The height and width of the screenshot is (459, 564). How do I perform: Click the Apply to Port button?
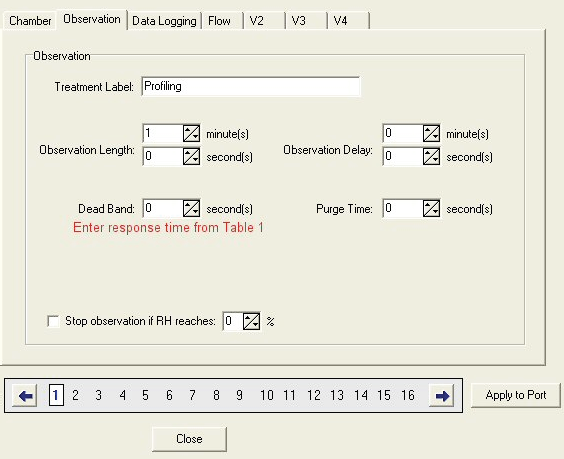click(x=516, y=395)
